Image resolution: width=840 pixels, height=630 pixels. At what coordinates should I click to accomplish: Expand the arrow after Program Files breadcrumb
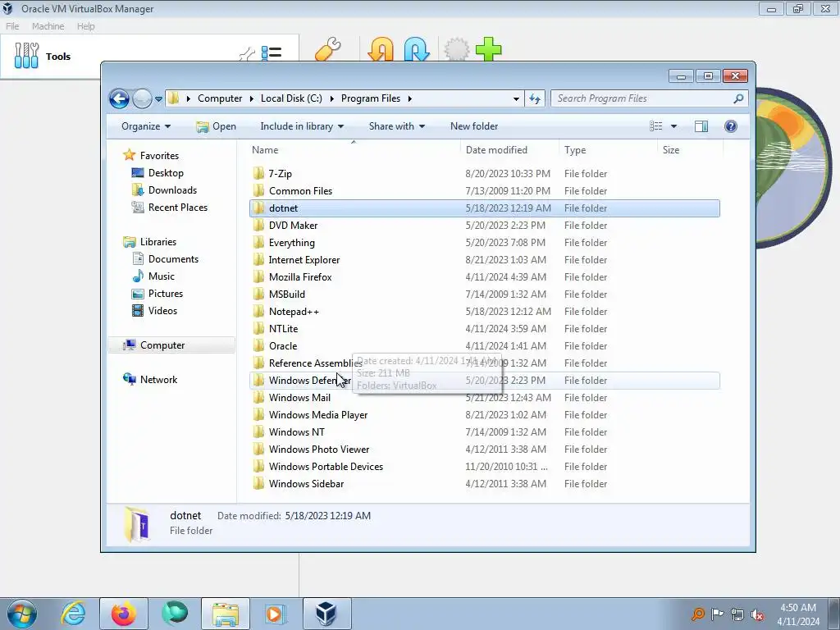(410, 98)
